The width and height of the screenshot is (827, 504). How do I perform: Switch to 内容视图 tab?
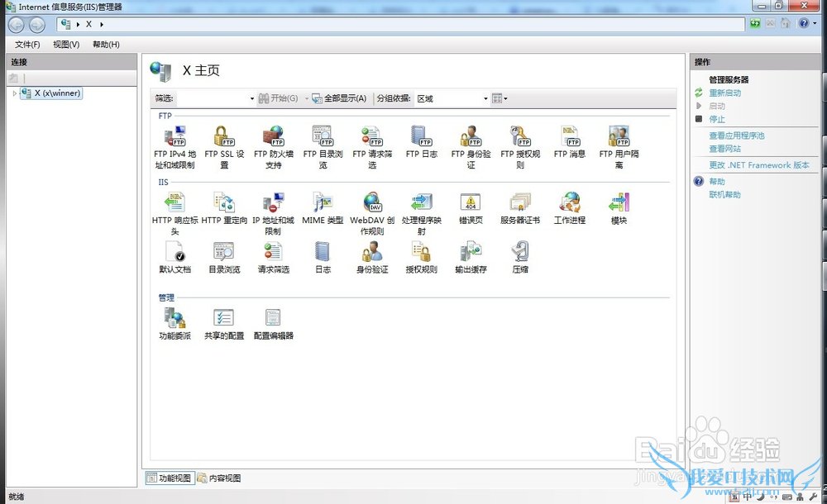click(219, 478)
